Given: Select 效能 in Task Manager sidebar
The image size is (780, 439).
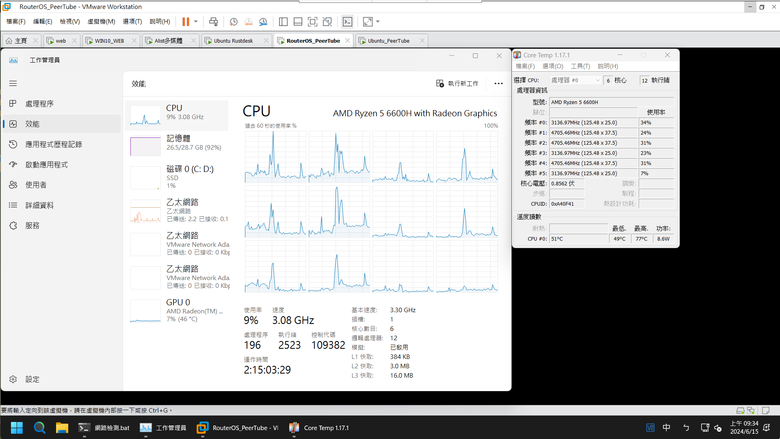Looking at the screenshot, I should [61, 124].
